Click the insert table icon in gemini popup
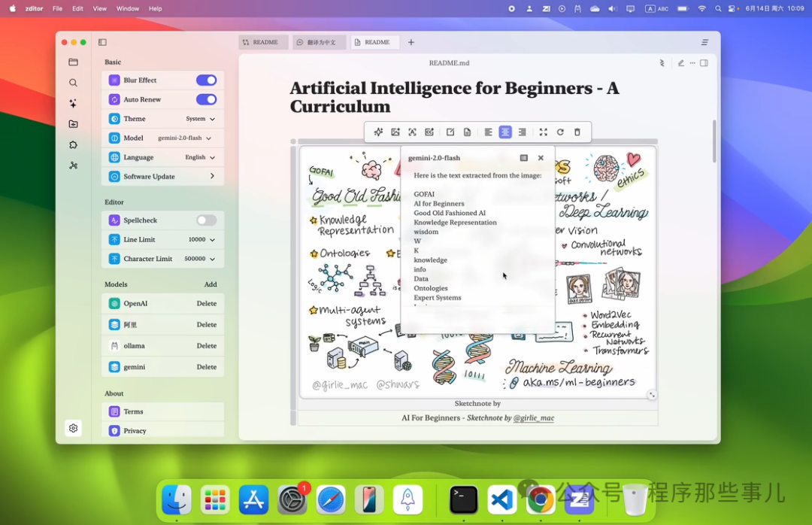 [523, 157]
